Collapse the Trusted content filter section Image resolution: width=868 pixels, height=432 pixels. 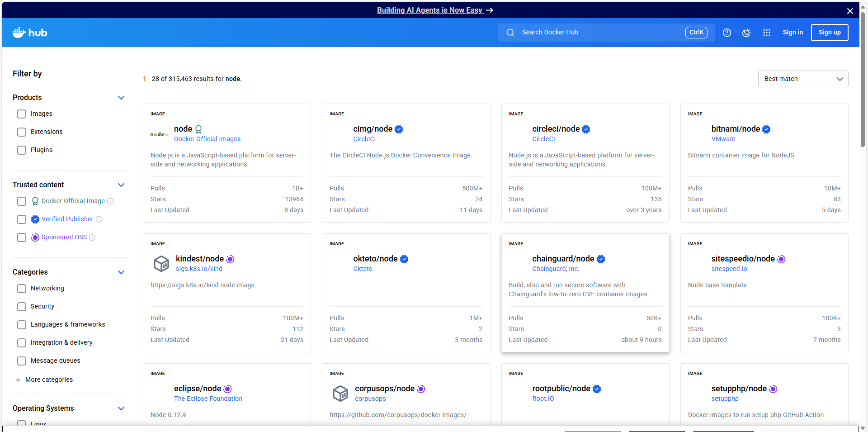point(121,185)
